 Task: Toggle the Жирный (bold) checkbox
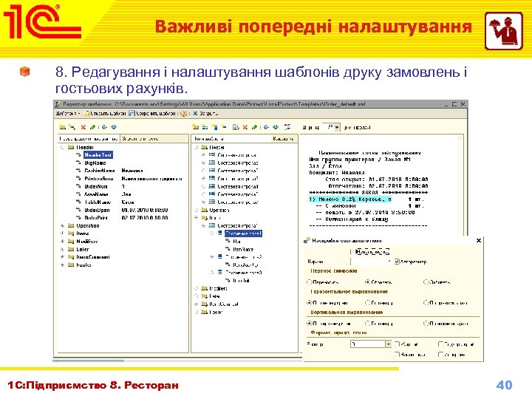[x=397, y=344]
